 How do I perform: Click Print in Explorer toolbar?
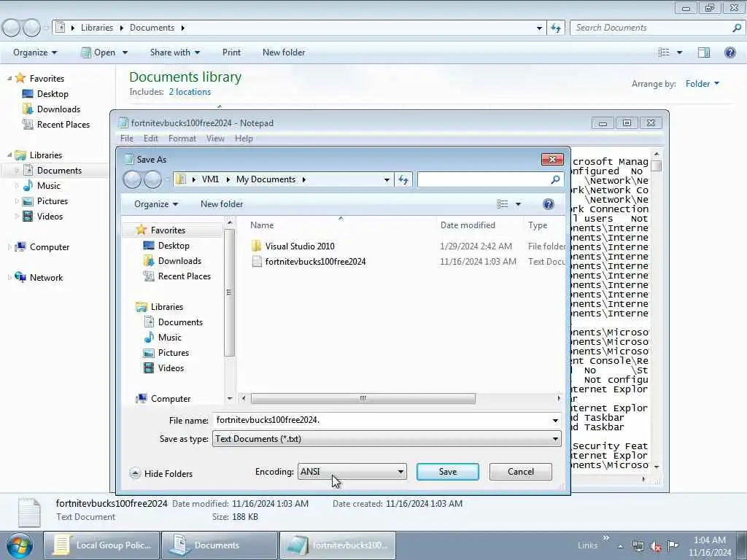(x=231, y=52)
